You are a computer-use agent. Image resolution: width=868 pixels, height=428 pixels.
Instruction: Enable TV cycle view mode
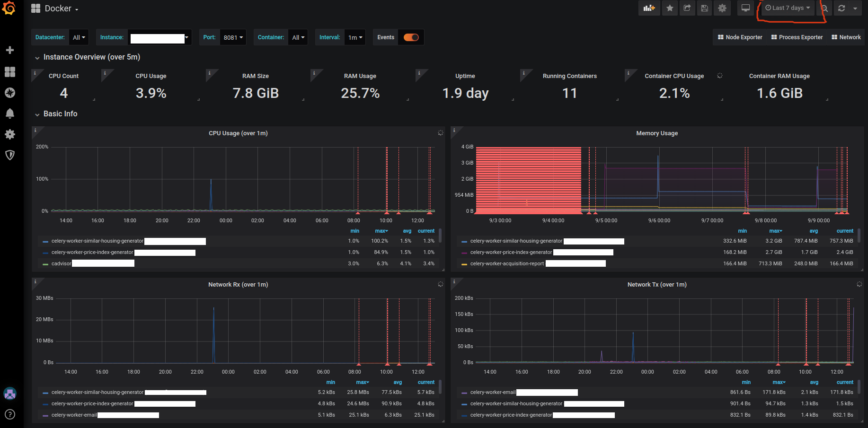coord(745,8)
